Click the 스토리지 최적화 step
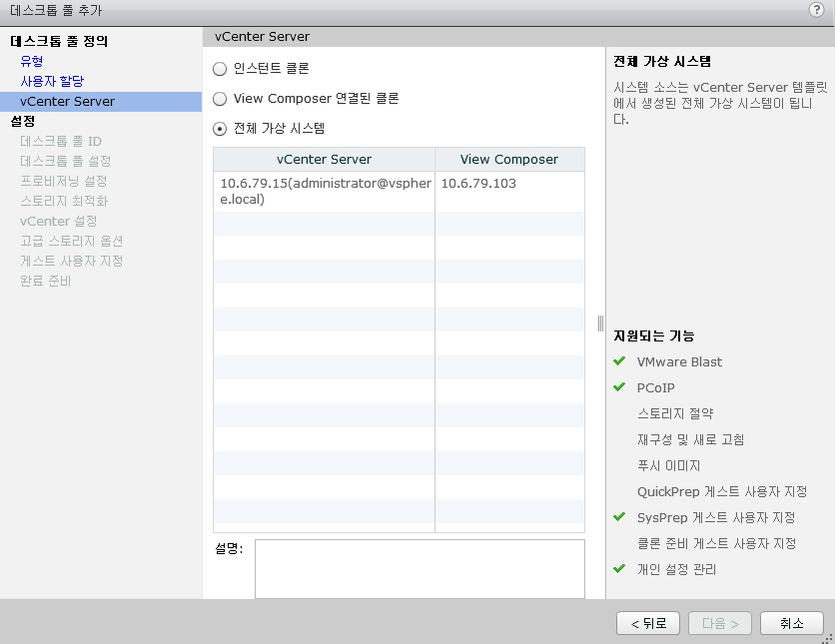 pyautogui.click(x=64, y=201)
